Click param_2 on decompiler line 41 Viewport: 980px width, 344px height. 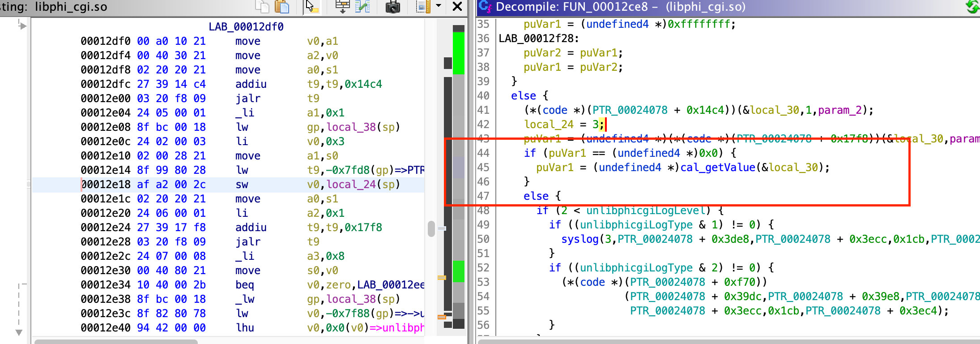839,110
